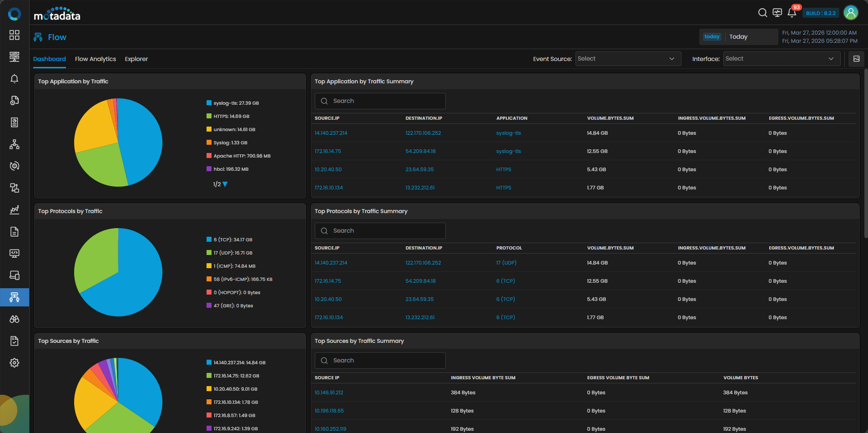Open the connected-boxes workflow icon in the sidebar
Image resolution: width=868 pixels, height=433 pixels.
pyautogui.click(x=15, y=188)
